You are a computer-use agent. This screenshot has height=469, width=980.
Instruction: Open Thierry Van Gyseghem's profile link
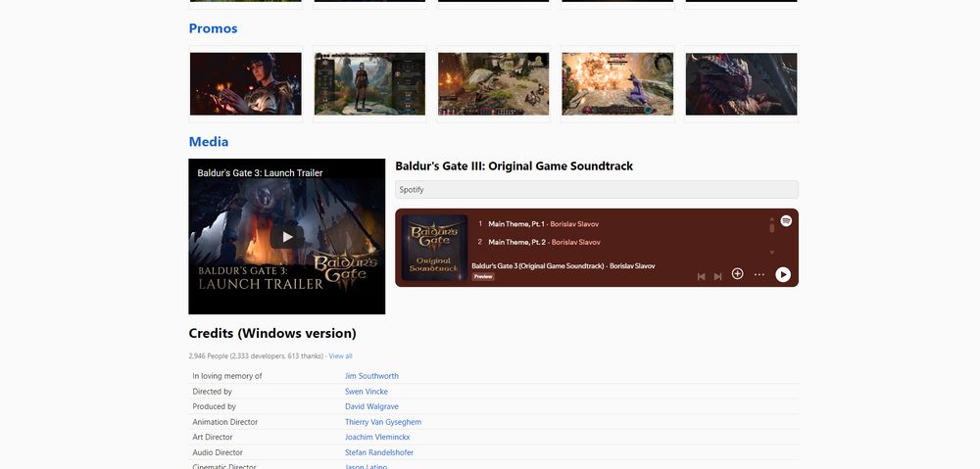383,422
